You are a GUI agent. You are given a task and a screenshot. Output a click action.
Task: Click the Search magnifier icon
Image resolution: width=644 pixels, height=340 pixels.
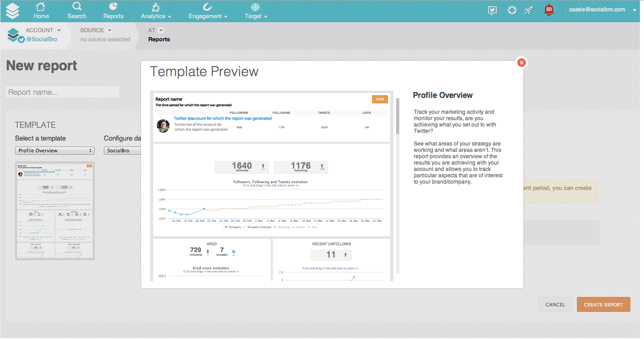coord(77,6)
